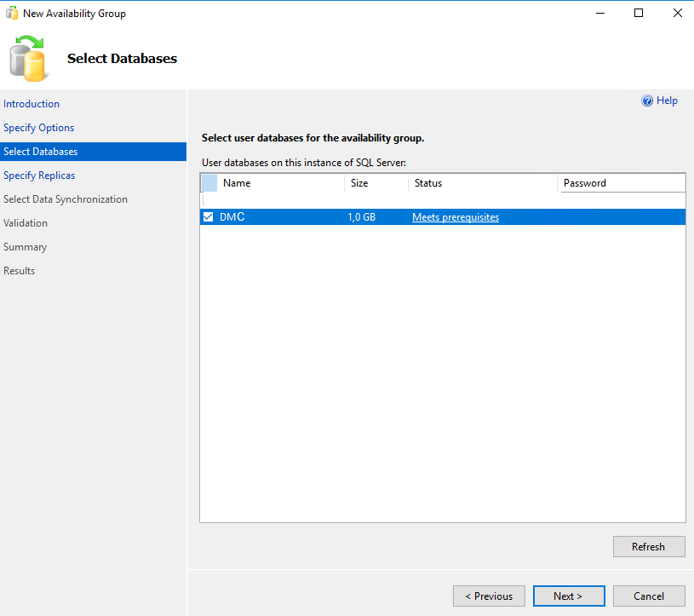Proceed with the Next button
694x616 pixels.
[x=569, y=596]
